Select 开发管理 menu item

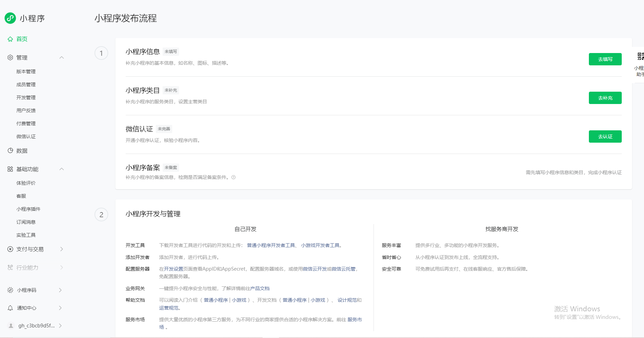[26, 97]
